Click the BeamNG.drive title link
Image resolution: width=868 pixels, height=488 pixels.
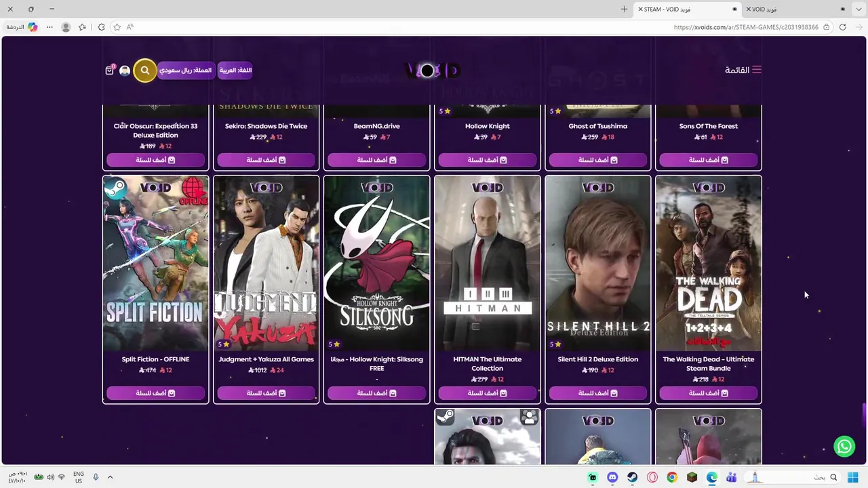[376, 126]
